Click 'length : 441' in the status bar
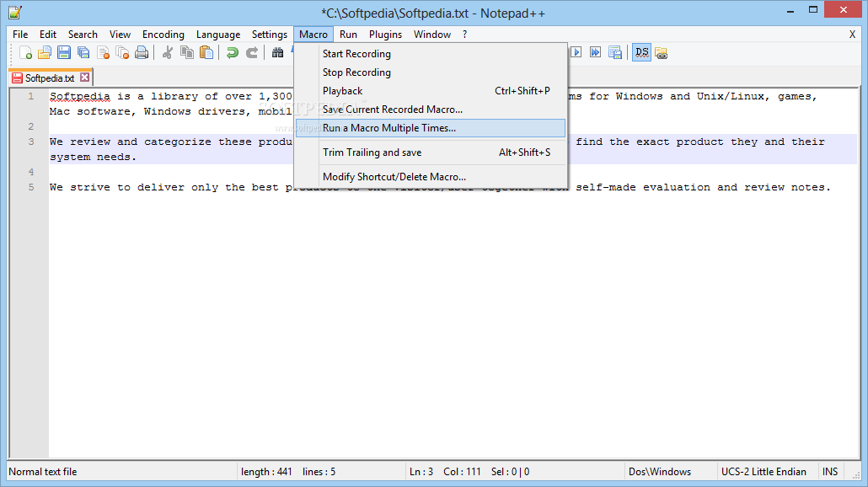 click(266, 472)
